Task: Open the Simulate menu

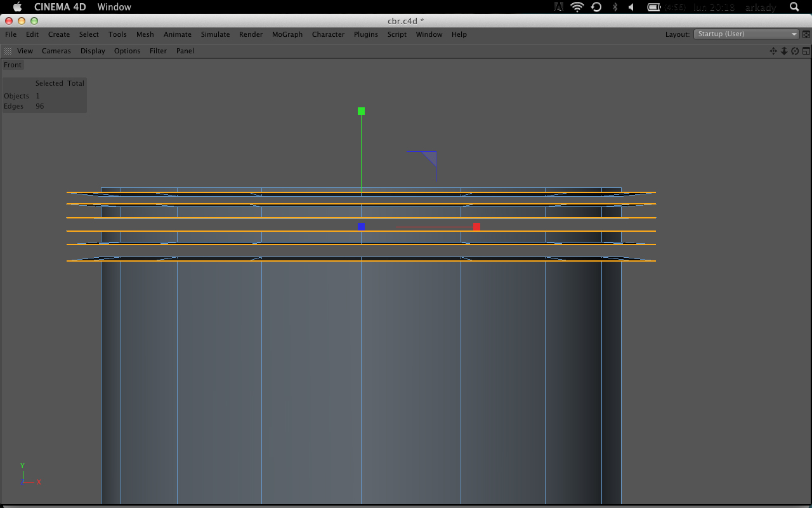Action: 215,34
